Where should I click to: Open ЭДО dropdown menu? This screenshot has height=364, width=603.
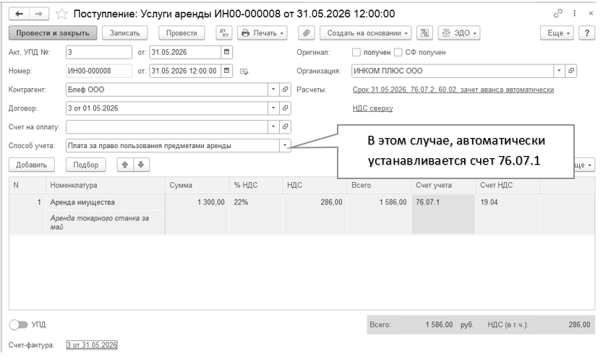459,33
